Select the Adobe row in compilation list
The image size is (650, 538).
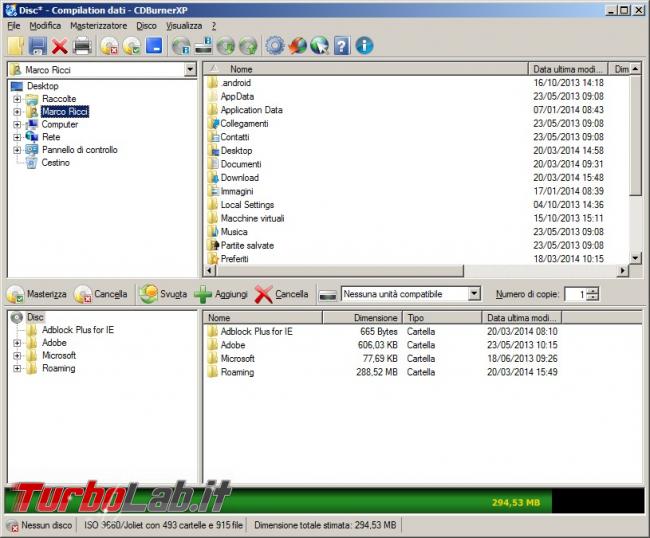point(383,345)
